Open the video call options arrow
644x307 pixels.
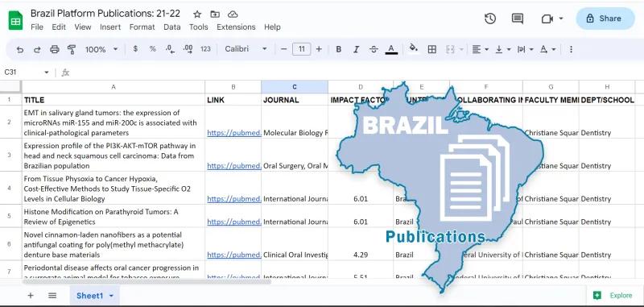click(561, 19)
